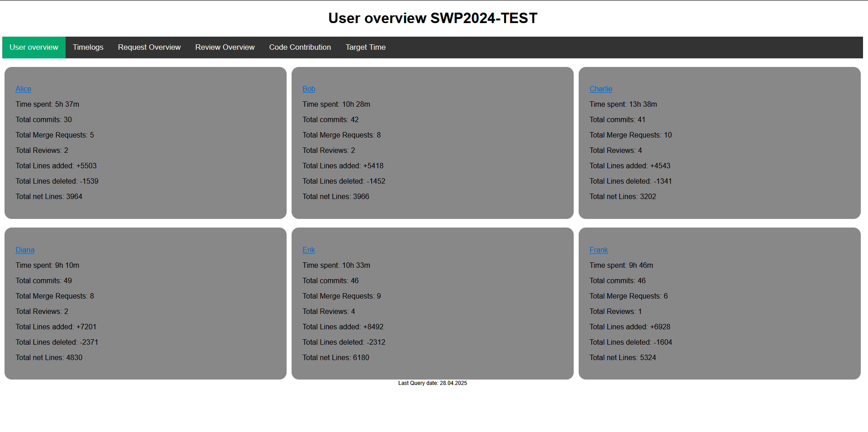Select Bob's Total commits 42 line

point(330,120)
